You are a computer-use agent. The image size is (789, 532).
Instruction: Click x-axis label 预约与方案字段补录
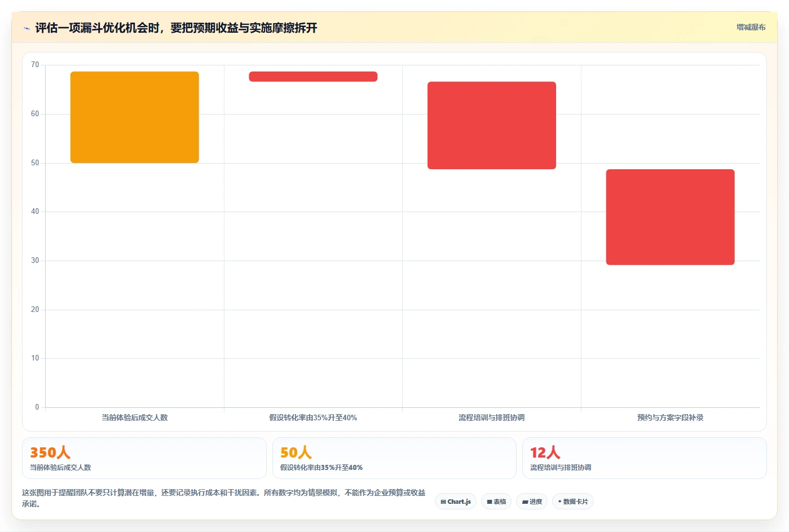tap(670, 417)
